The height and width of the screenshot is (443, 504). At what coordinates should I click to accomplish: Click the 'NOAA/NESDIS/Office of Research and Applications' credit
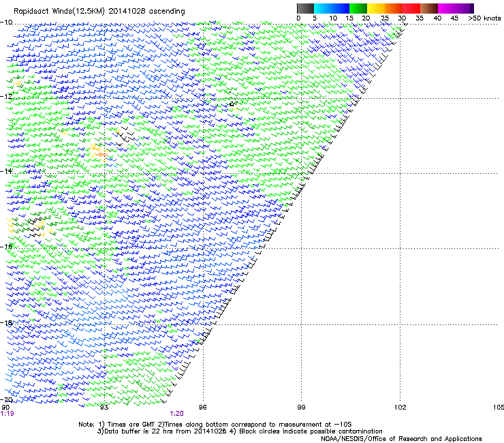pos(401,439)
